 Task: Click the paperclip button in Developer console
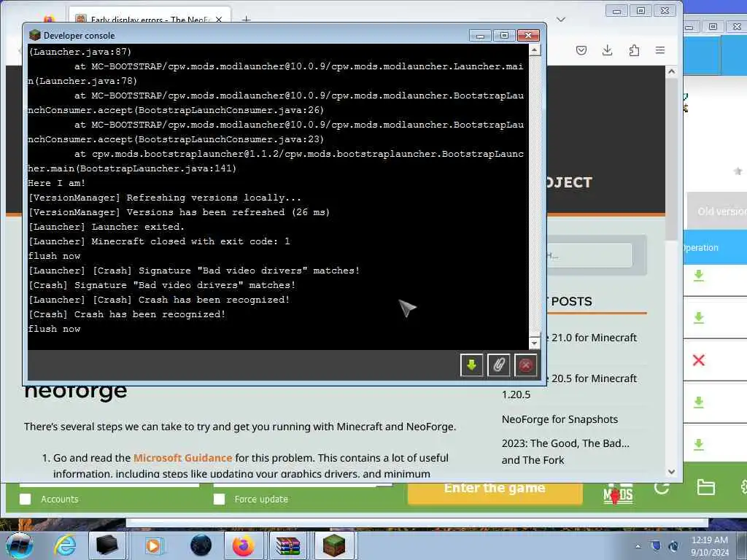click(499, 365)
